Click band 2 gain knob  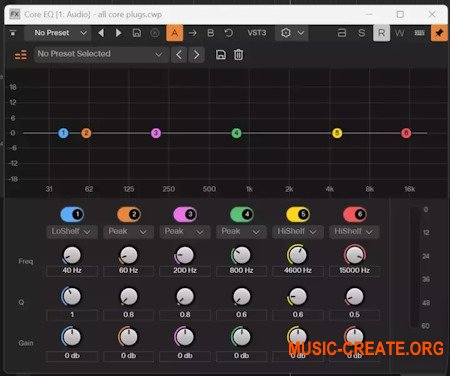click(128, 337)
